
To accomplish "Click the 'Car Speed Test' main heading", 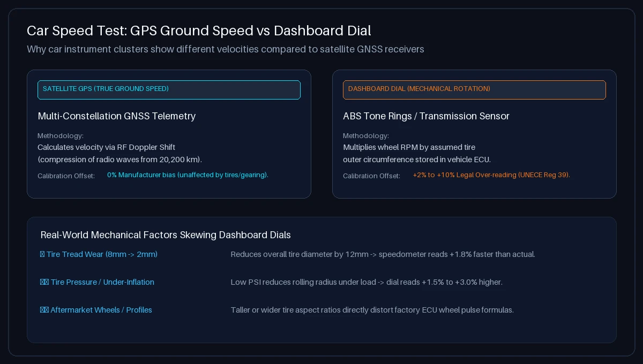I will coord(199,31).
